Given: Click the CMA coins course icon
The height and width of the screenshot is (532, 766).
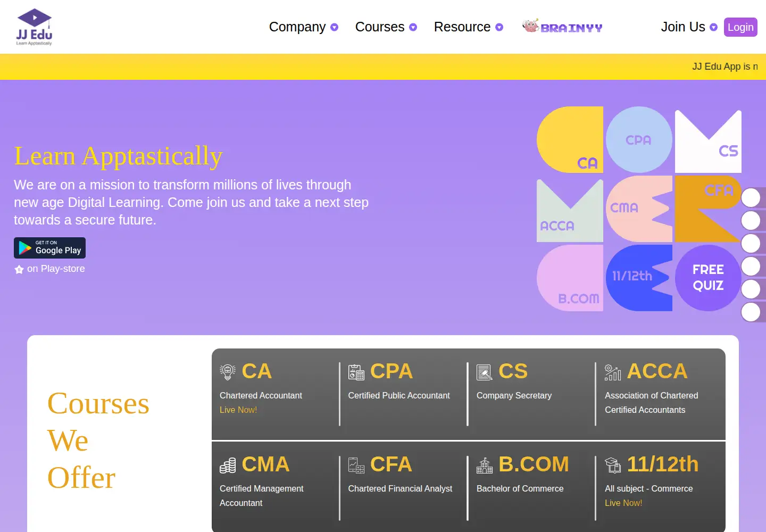Looking at the screenshot, I should [228, 465].
